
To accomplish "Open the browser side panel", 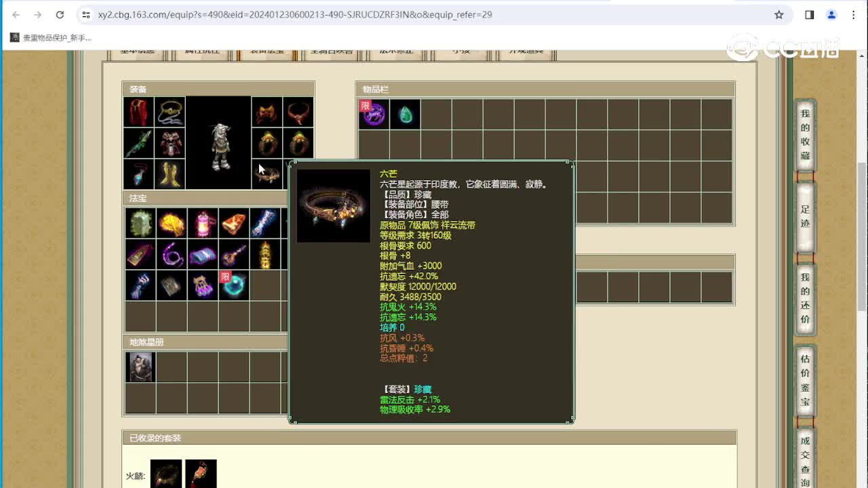I will click(x=809, y=14).
